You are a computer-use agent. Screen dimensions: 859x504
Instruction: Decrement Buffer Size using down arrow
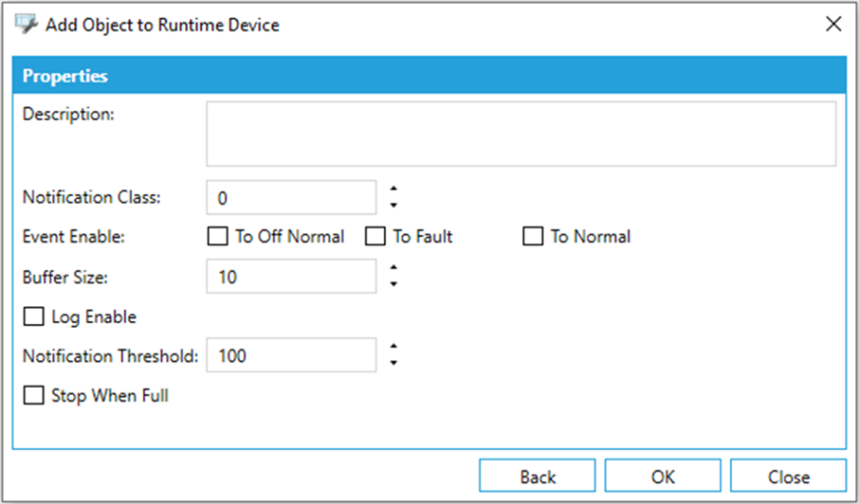click(393, 283)
